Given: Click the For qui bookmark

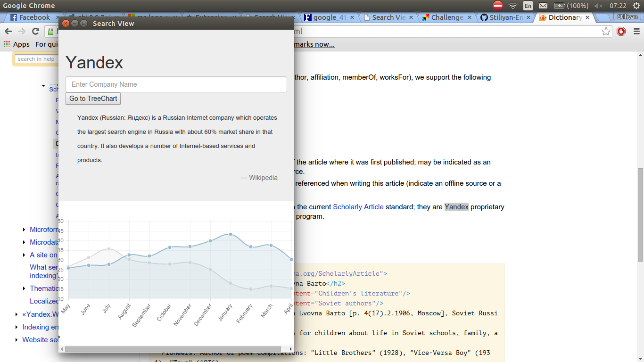Looking at the screenshot, I should coord(46,44).
